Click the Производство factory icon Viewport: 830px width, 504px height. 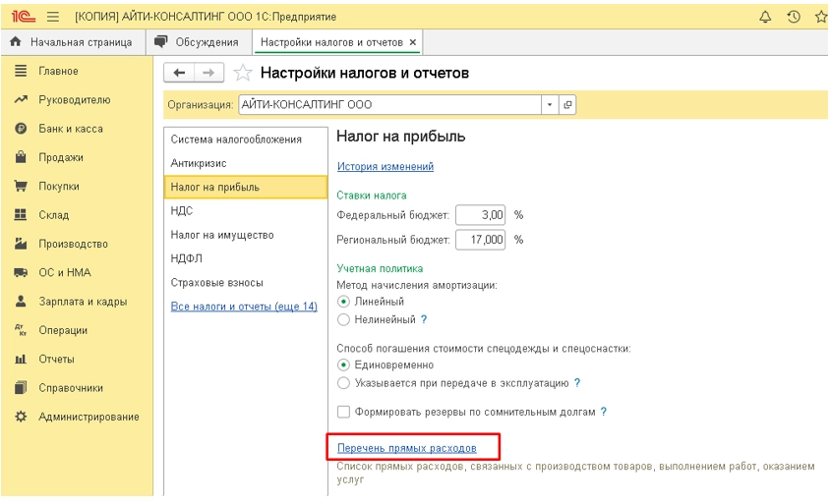(x=21, y=244)
